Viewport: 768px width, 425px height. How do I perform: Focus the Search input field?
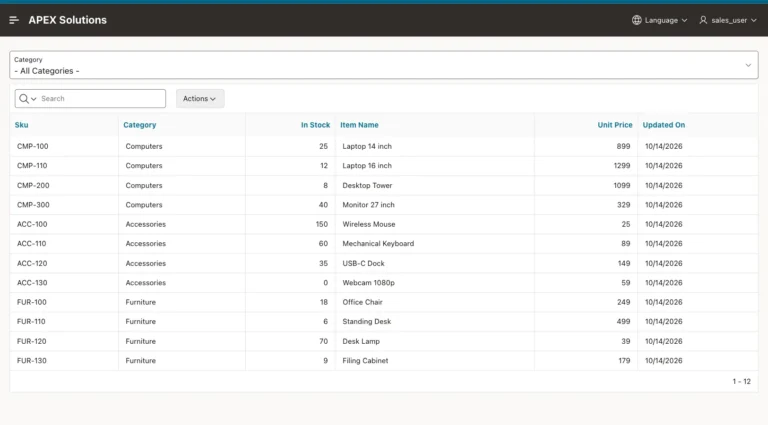(x=101, y=98)
